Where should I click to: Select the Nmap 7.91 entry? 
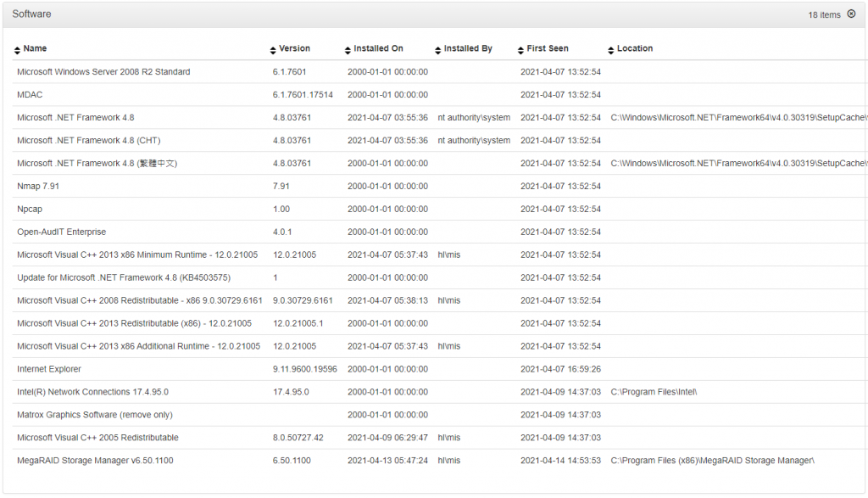coord(38,186)
